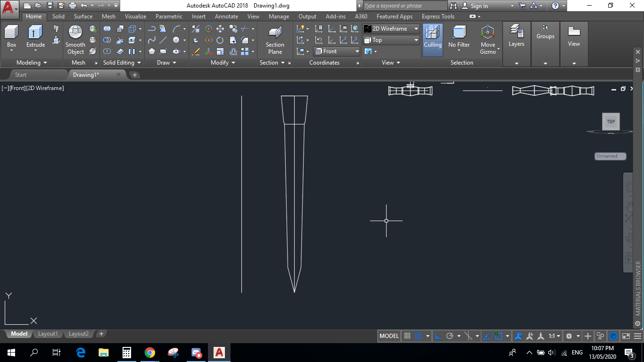The width and height of the screenshot is (644, 362).
Task: Click the Slice solid editing icon
Action: point(120,40)
